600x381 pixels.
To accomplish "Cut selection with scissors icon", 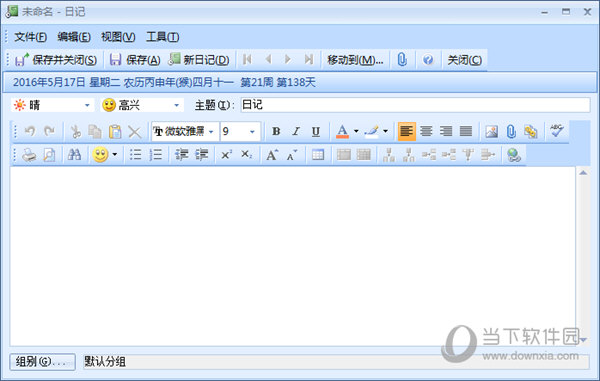I will (x=75, y=132).
